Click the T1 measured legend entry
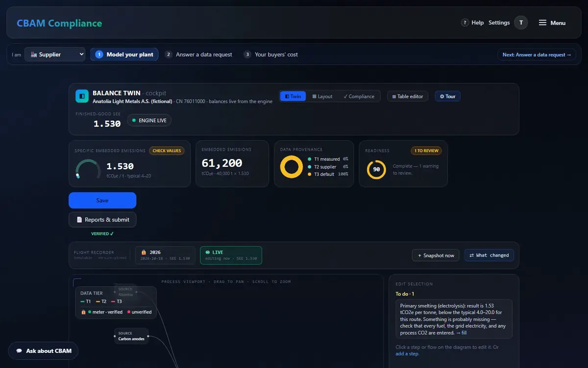Image resolution: width=588 pixels, height=368 pixels. tap(328, 159)
